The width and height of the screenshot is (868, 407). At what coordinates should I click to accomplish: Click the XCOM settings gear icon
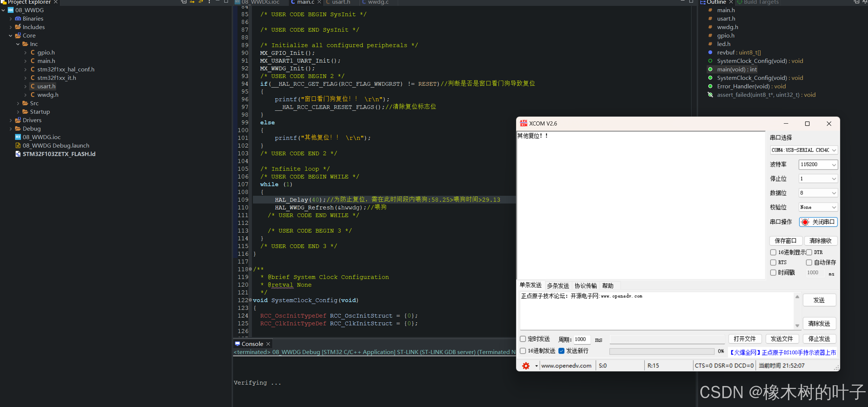pyautogui.click(x=526, y=366)
